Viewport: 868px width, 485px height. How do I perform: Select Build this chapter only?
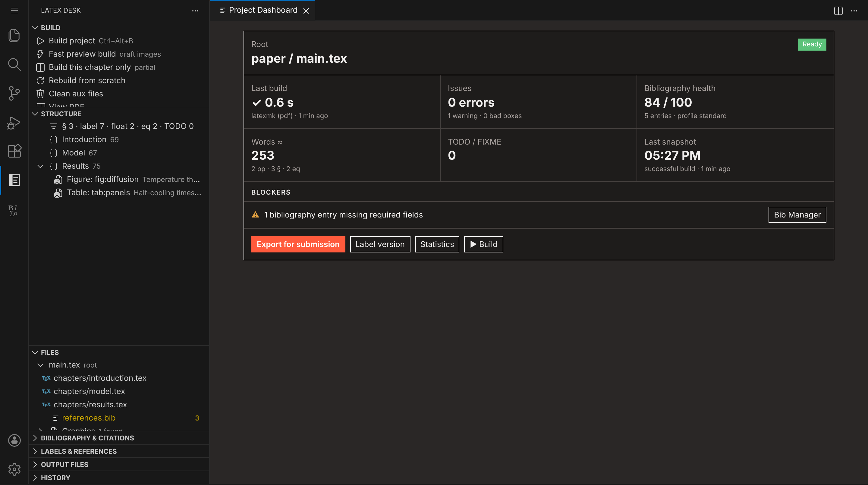(119, 67)
